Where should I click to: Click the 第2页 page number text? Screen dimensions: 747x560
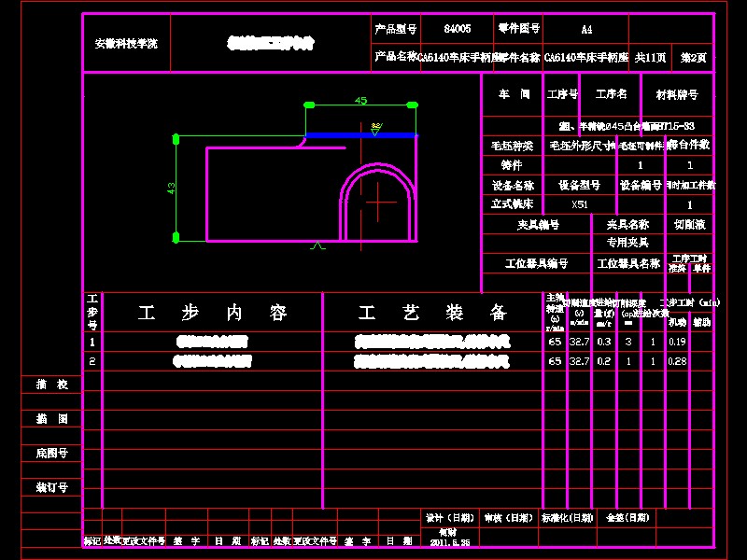693,58
